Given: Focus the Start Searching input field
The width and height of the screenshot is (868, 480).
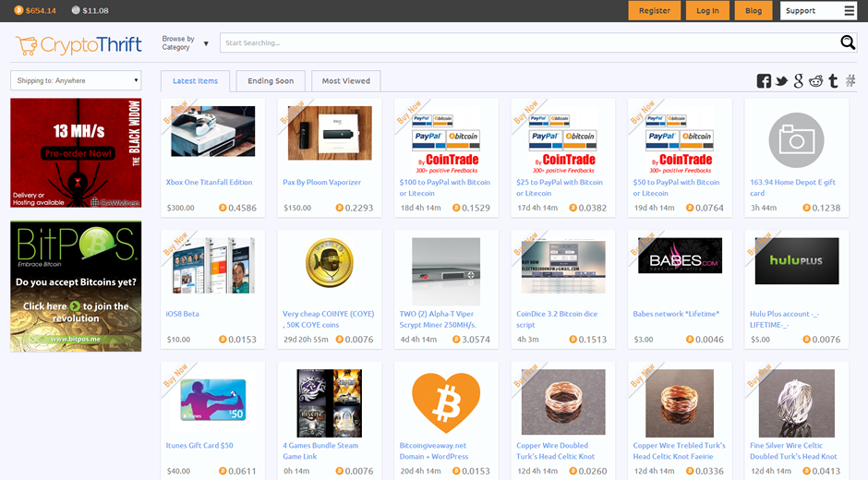Looking at the screenshot, I should (530, 42).
